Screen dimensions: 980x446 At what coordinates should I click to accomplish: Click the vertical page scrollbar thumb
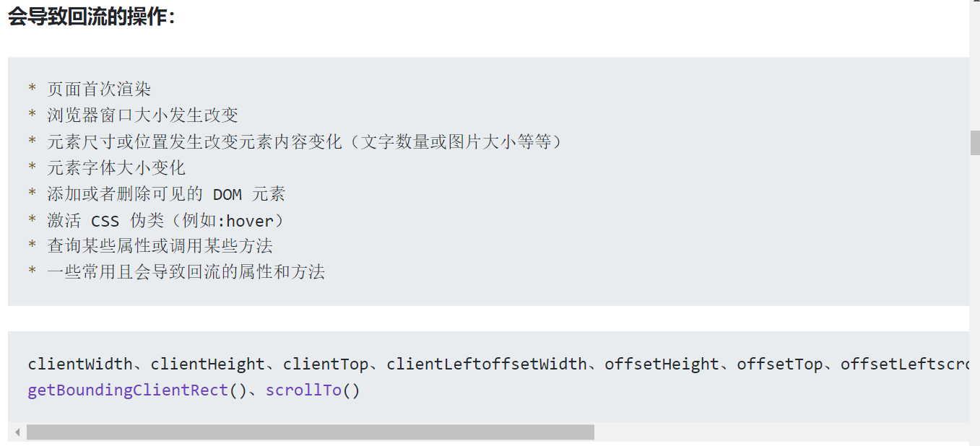(x=975, y=142)
